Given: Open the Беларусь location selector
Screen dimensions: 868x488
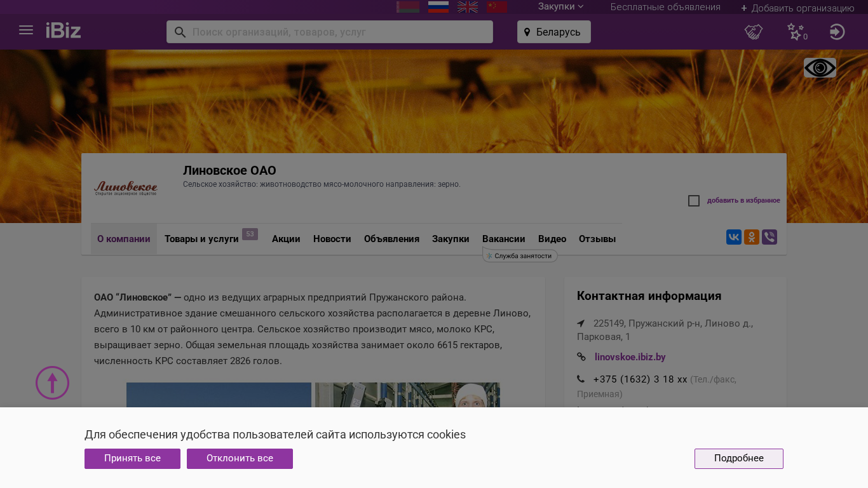Looking at the screenshot, I should [x=553, y=32].
